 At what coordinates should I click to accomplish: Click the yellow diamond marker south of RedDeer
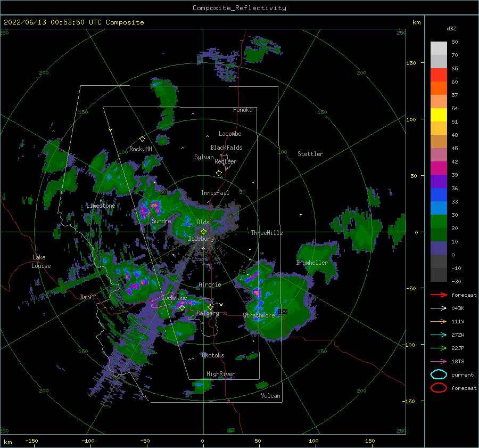click(x=219, y=173)
